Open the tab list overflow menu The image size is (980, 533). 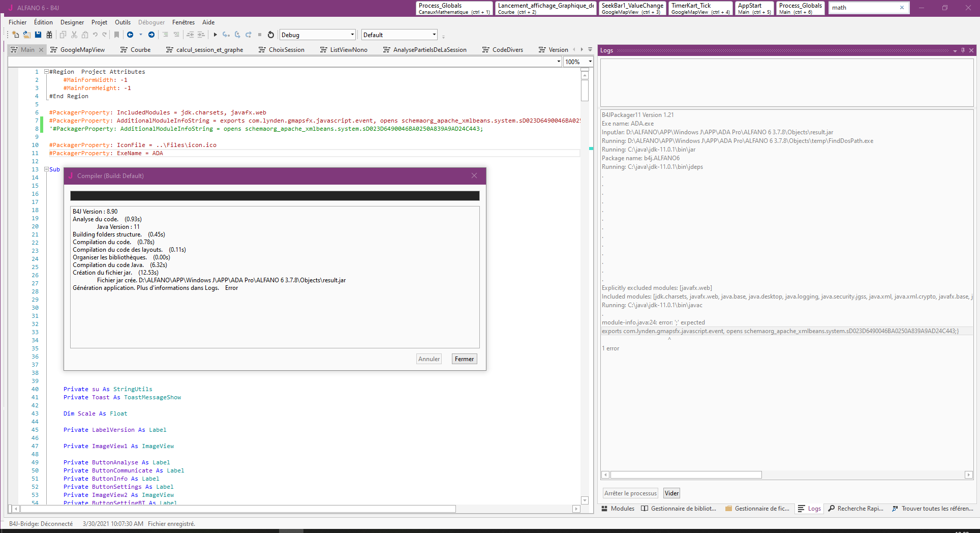tap(590, 50)
